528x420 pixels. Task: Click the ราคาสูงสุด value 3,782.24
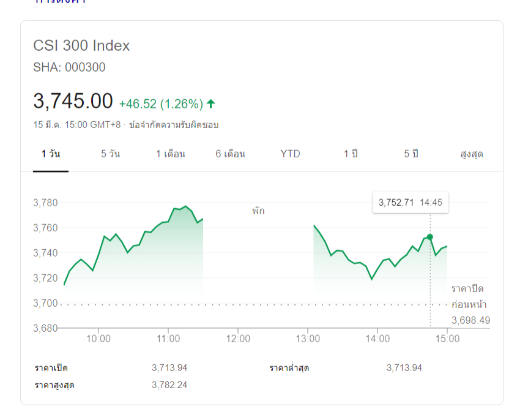point(169,385)
